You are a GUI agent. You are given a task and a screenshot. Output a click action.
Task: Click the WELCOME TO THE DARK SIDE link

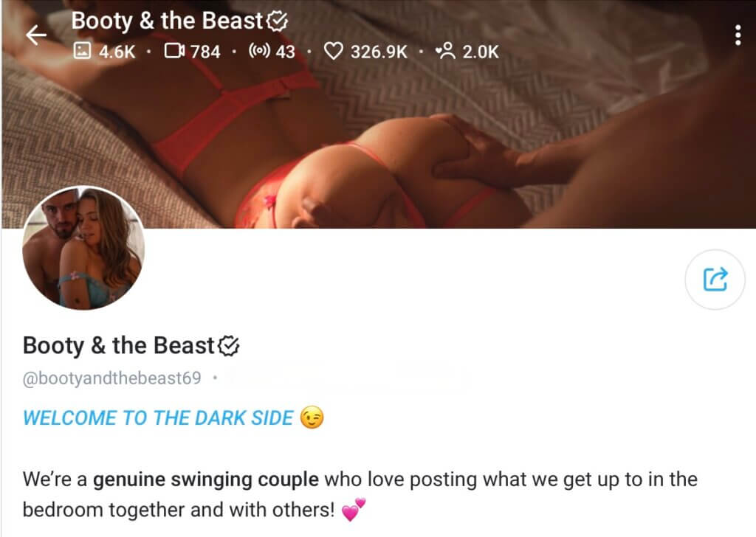pyautogui.click(x=158, y=418)
